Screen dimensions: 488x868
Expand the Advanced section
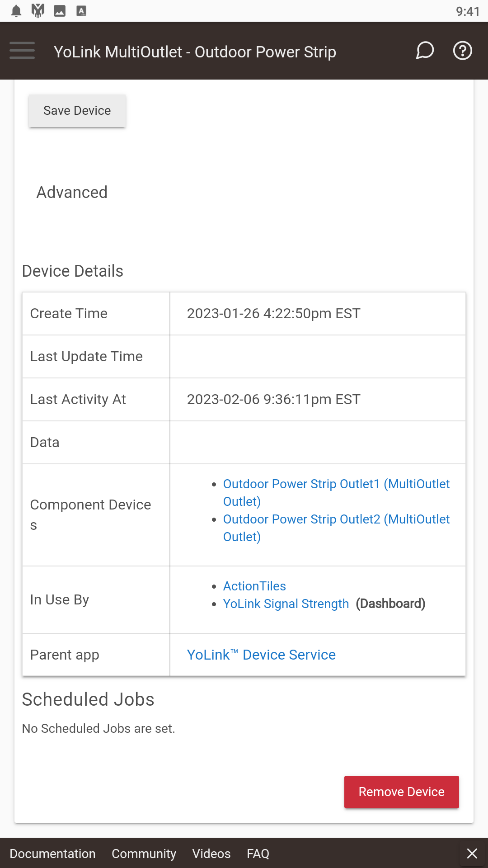(72, 193)
